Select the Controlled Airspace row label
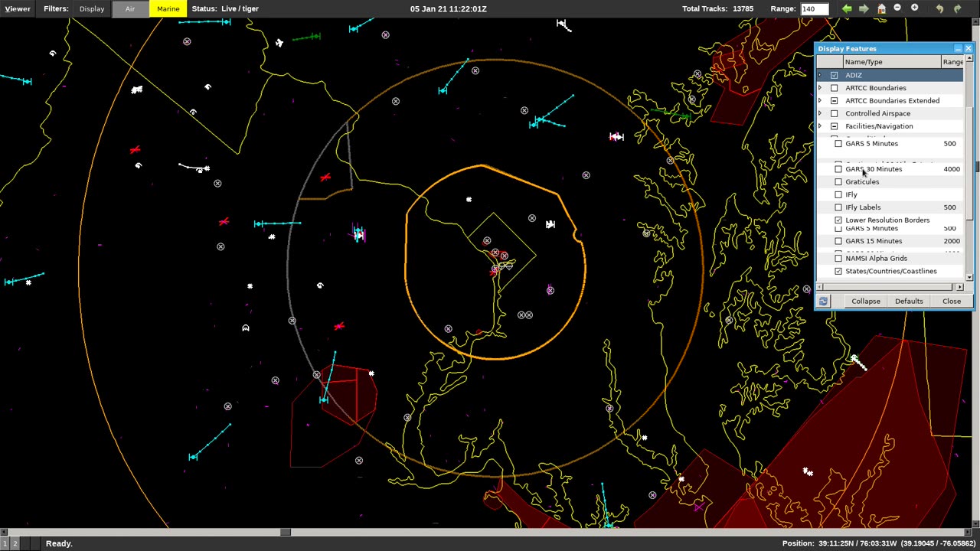980x551 pixels. (877, 113)
